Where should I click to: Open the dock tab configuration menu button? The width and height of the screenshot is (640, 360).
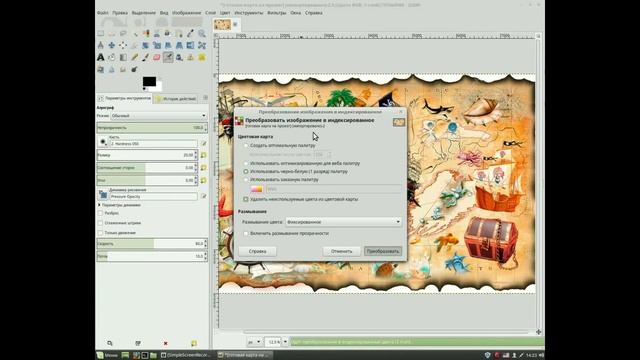[205, 98]
